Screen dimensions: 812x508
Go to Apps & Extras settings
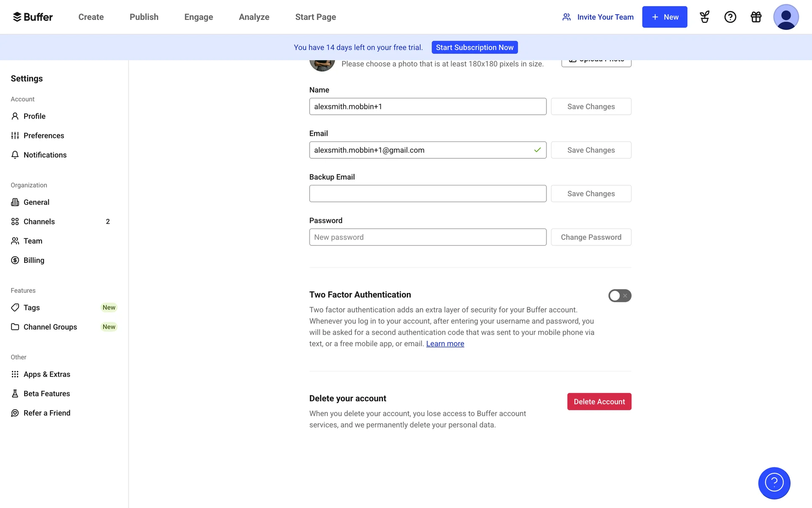tap(47, 374)
